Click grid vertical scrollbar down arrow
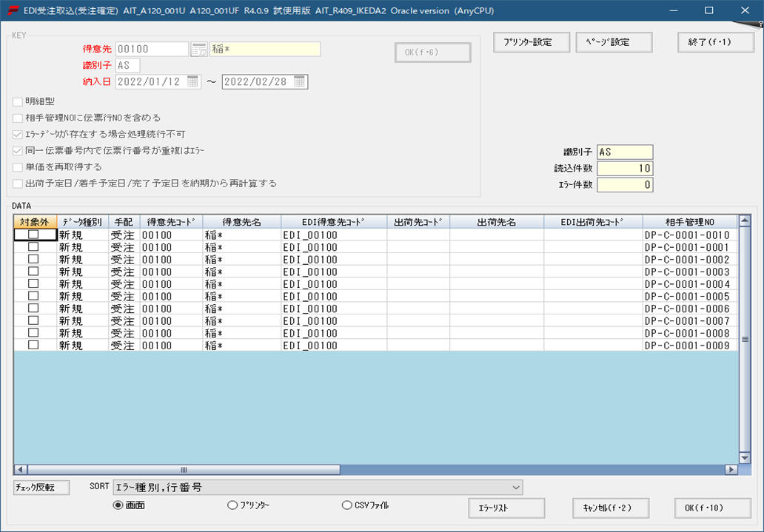This screenshot has width=764, height=532. pos(745,458)
